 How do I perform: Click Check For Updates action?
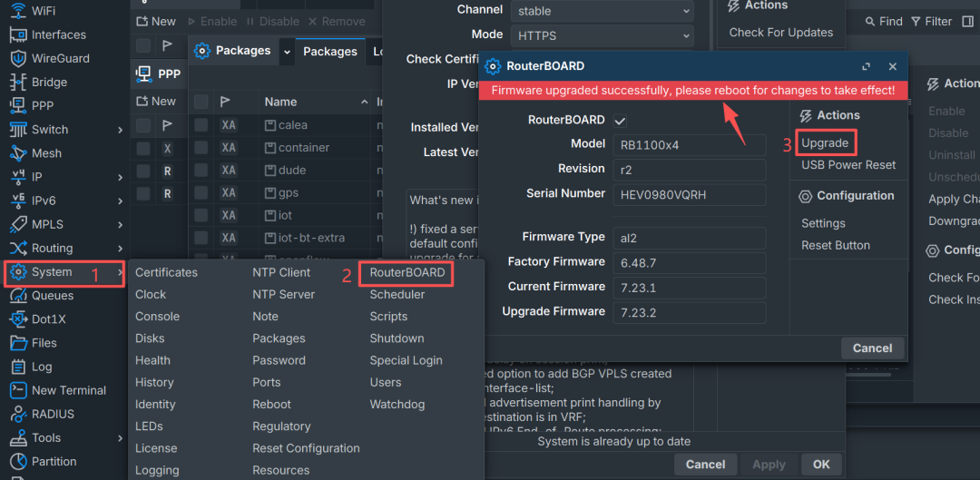pos(781,33)
